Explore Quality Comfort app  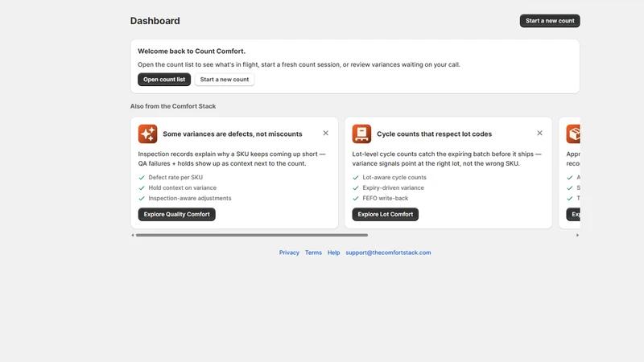176,214
